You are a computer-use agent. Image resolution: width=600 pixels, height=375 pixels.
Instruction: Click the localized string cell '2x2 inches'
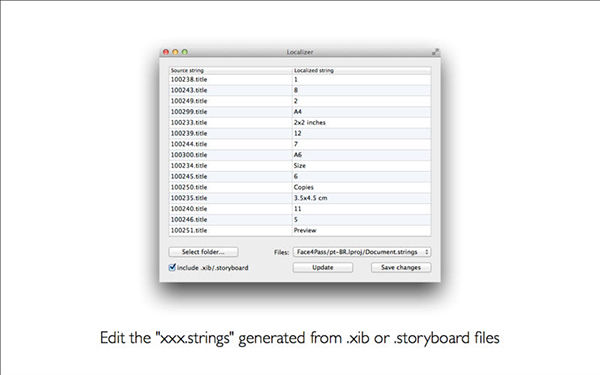coord(361,122)
